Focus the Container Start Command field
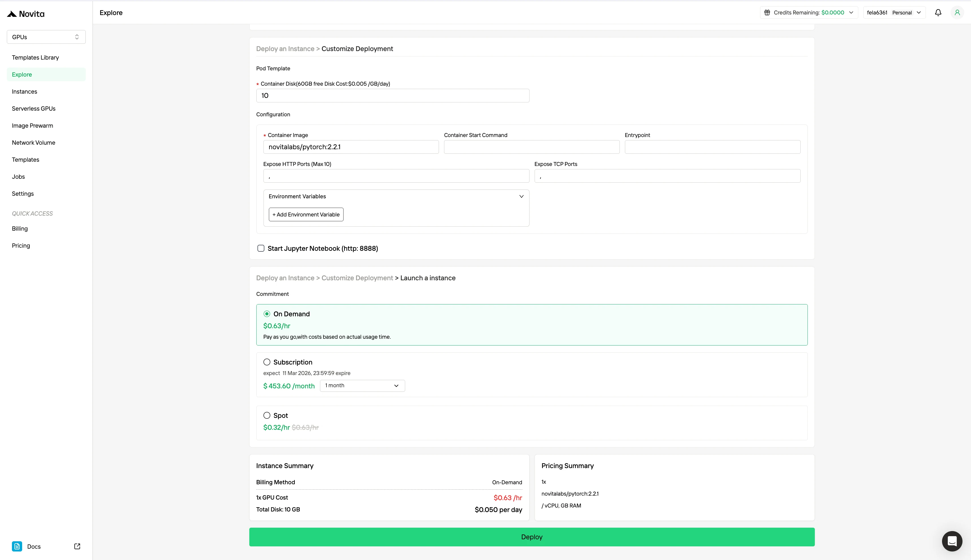Viewport: 971px width, 560px height. tap(532, 147)
